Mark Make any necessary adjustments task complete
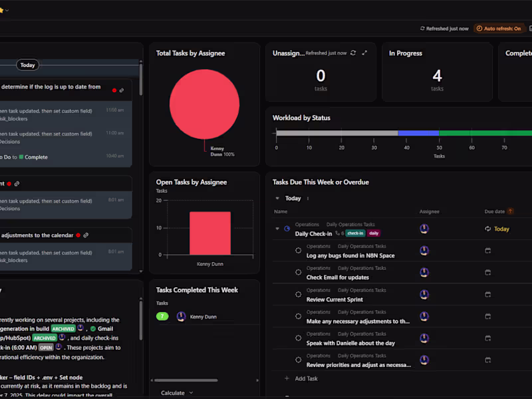 (298, 317)
